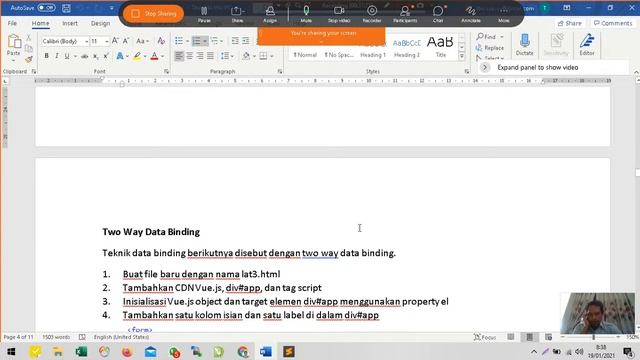Open Change Case dropdown

coord(142,41)
